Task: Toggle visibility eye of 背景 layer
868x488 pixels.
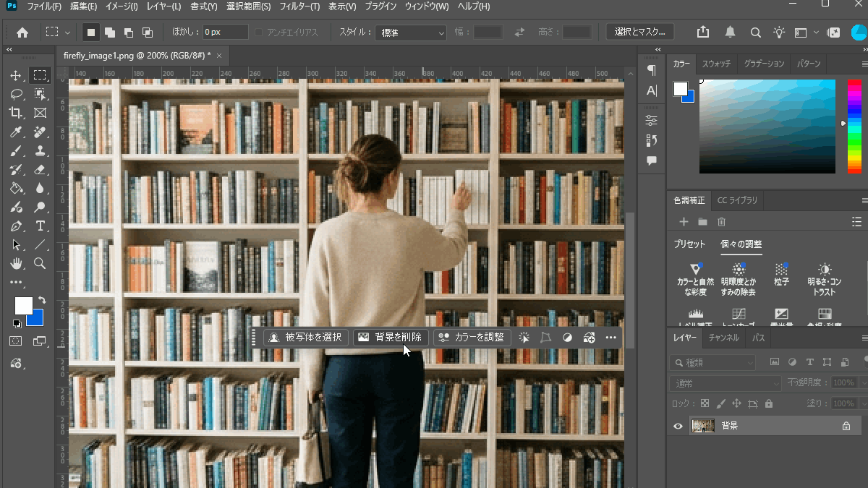Action: click(x=678, y=426)
